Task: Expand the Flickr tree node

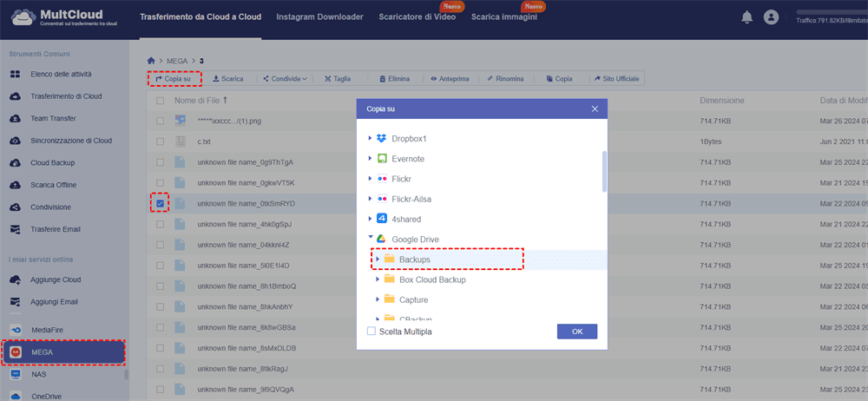Action: coord(370,179)
